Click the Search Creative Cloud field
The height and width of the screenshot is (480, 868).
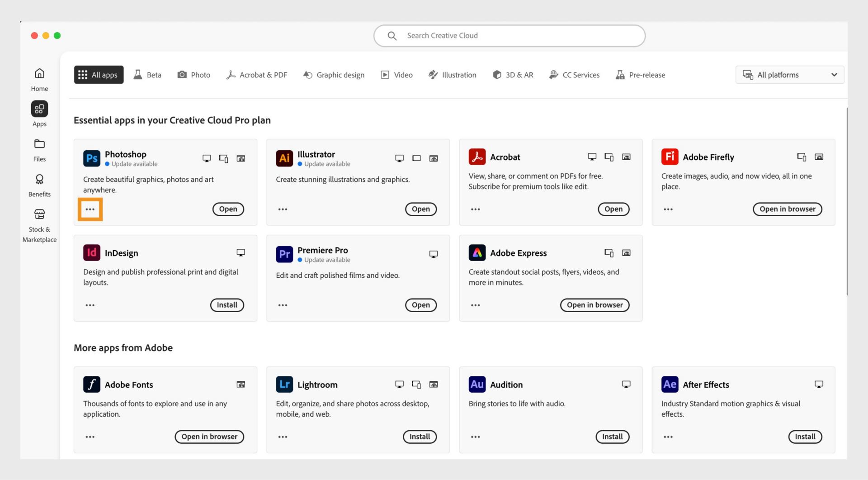(x=509, y=36)
